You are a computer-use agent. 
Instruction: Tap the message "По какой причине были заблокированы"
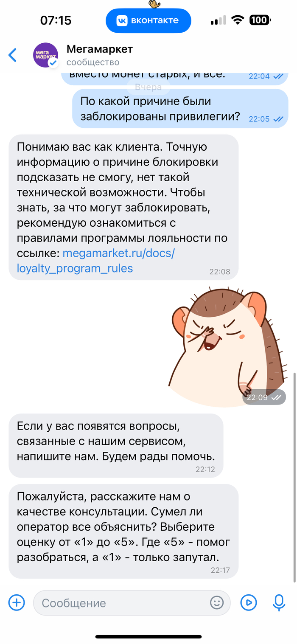click(180, 108)
